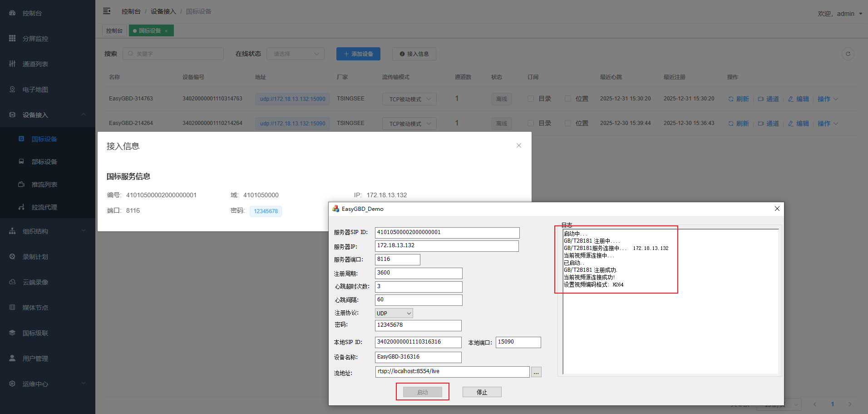868x414 pixels.
Task: Click the 推流列表 camera icon in sidebar
Action: point(21,184)
